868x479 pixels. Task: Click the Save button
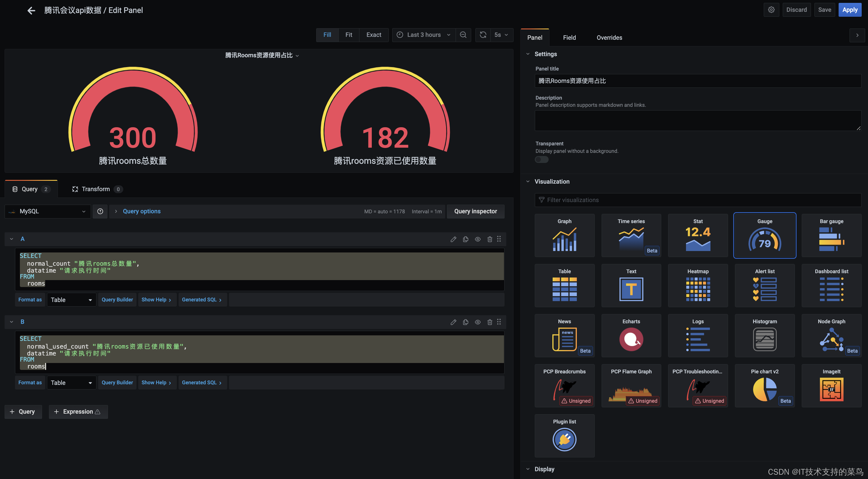tap(825, 10)
